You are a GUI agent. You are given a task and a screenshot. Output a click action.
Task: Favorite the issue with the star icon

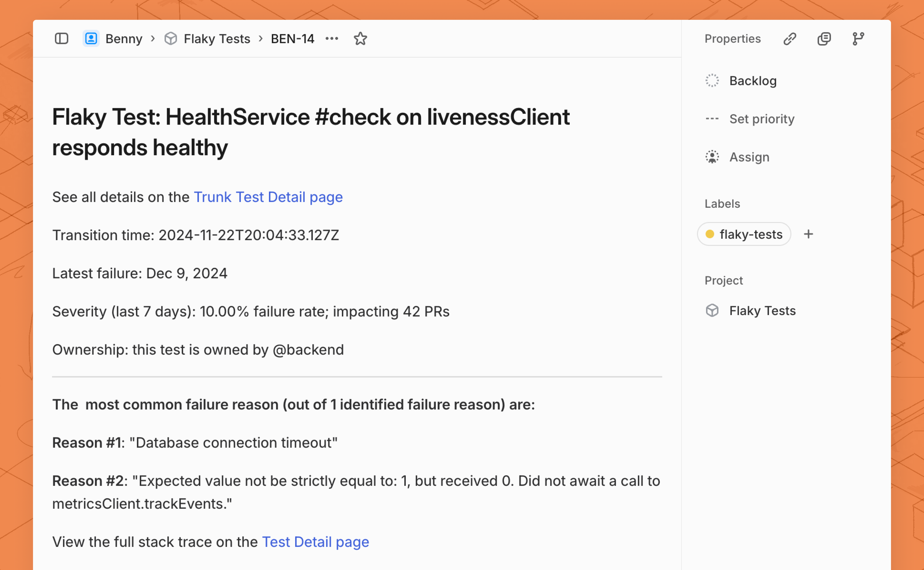[x=360, y=38]
